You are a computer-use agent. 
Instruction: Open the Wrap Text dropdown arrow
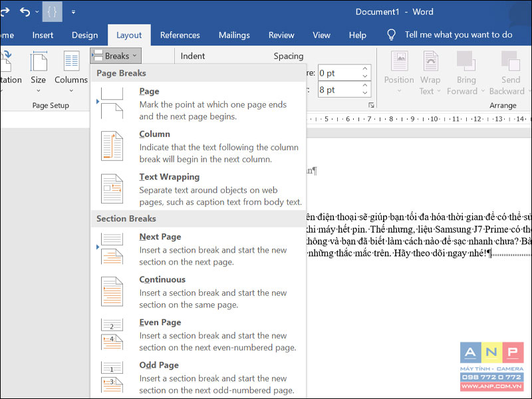pyautogui.click(x=439, y=91)
